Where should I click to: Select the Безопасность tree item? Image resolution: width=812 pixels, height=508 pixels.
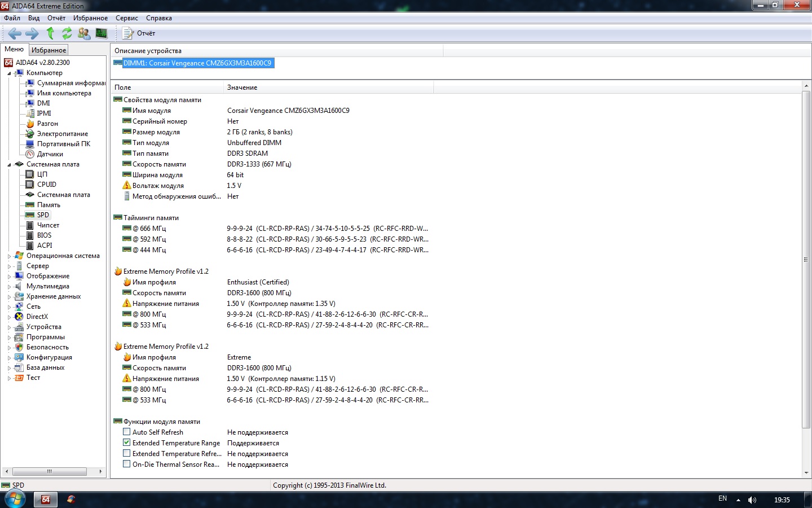click(47, 347)
